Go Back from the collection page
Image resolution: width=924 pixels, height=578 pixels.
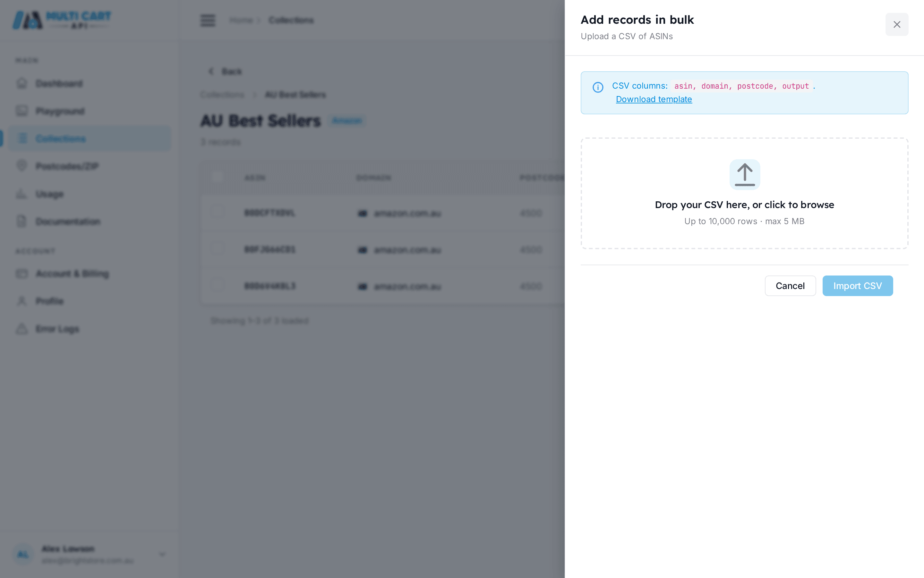(x=225, y=72)
